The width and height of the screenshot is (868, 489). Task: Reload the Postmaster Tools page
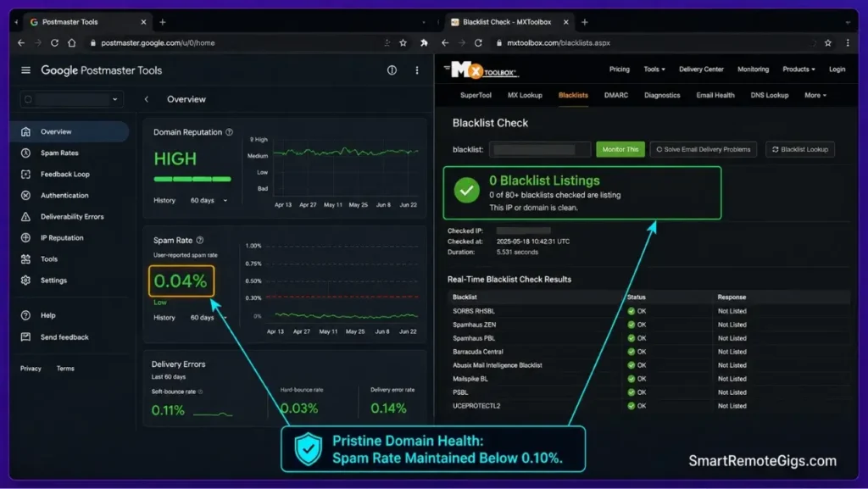(54, 42)
